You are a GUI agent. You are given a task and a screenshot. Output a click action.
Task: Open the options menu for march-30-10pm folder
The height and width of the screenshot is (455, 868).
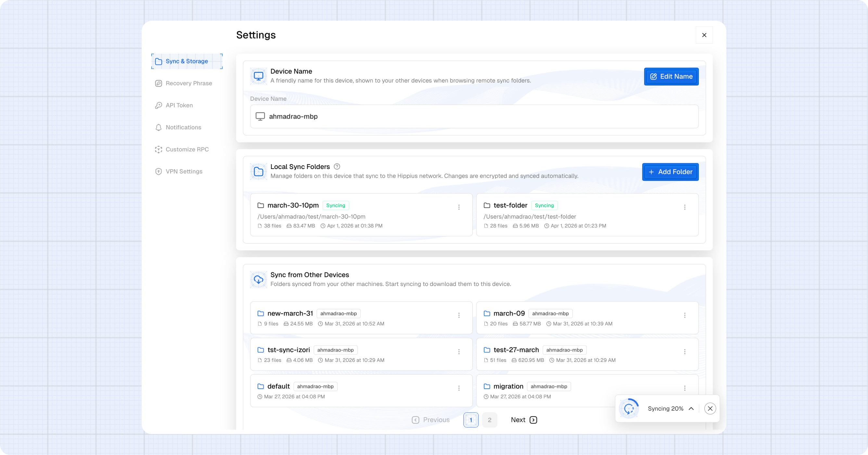pos(459,207)
